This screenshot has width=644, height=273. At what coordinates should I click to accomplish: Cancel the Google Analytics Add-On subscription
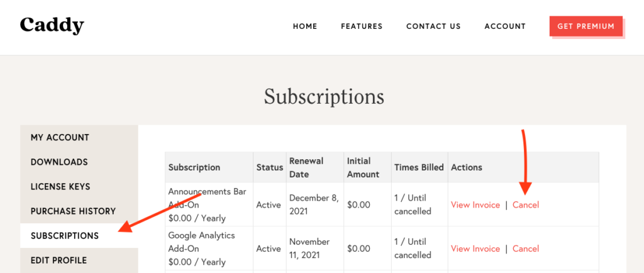pos(526,248)
